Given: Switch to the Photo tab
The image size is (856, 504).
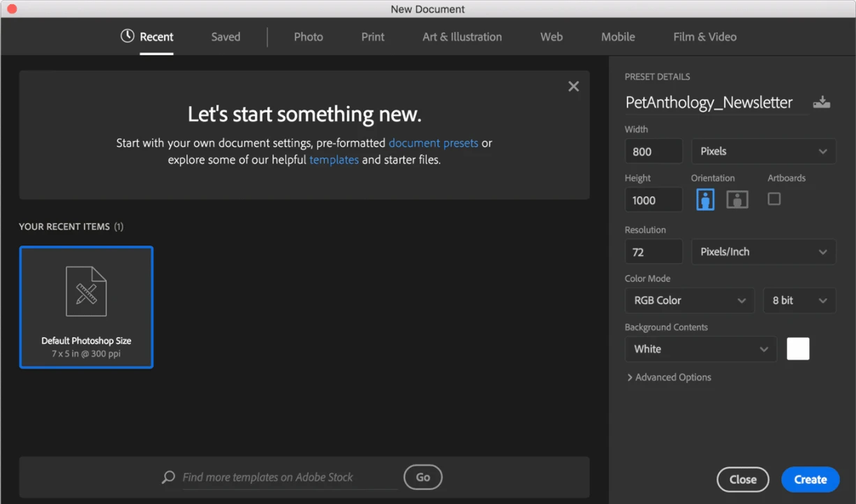Looking at the screenshot, I should (308, 37).
